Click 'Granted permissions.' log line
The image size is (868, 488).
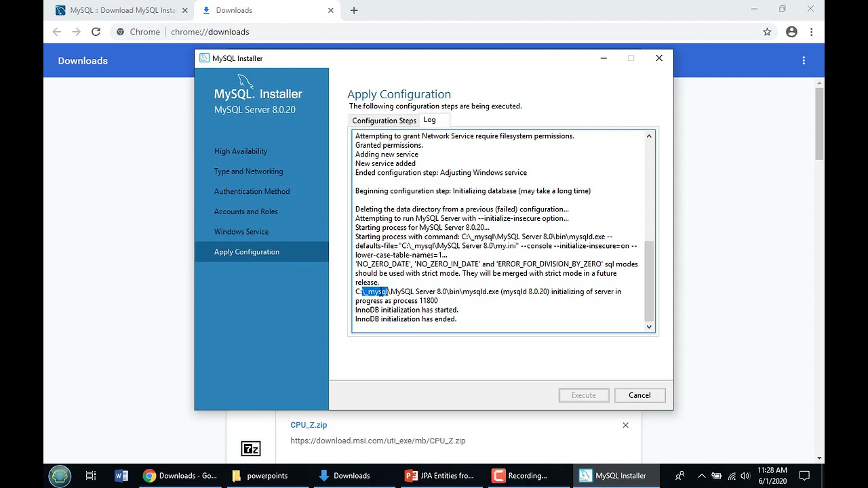point(389,145)
